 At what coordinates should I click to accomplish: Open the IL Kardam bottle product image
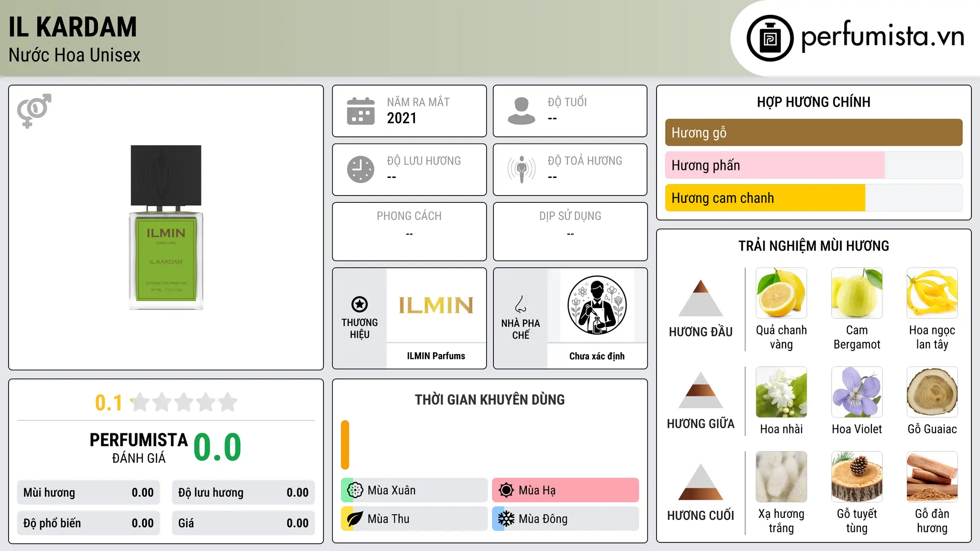pos(166,228)
